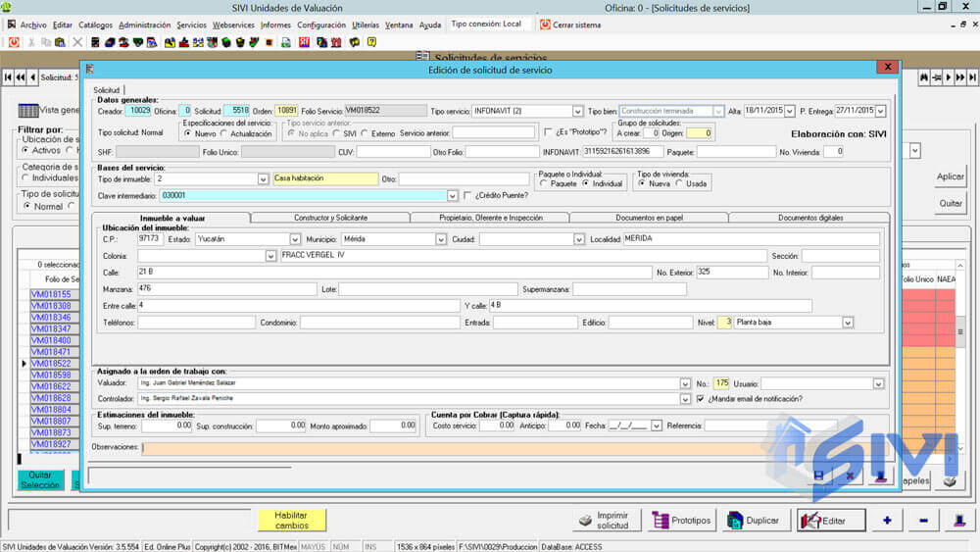Click the single left arrow previous record button
This screenshot has height=552, width=980.
32,77
